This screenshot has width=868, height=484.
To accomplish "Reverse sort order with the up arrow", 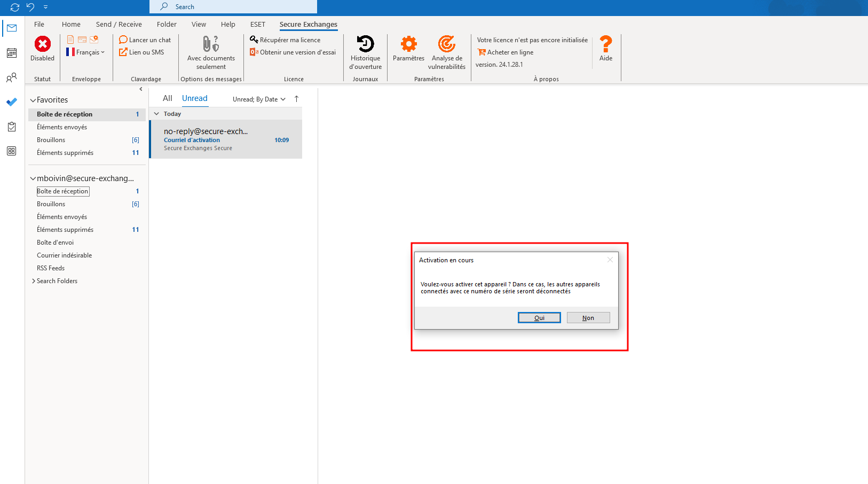I will coord(296,99).
